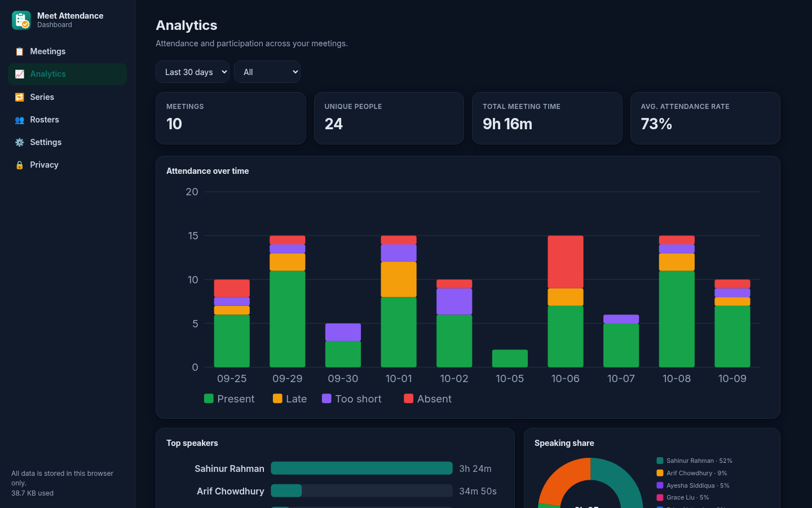Go to the Series section
The image size is (812, 508).
67,97
